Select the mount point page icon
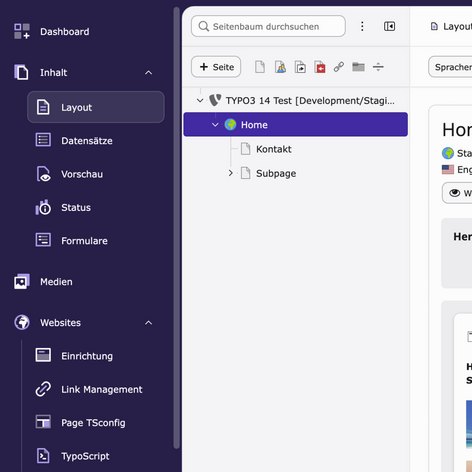Image resolution: width=472 pixels, height=472 pixels. tap(320, 67)
